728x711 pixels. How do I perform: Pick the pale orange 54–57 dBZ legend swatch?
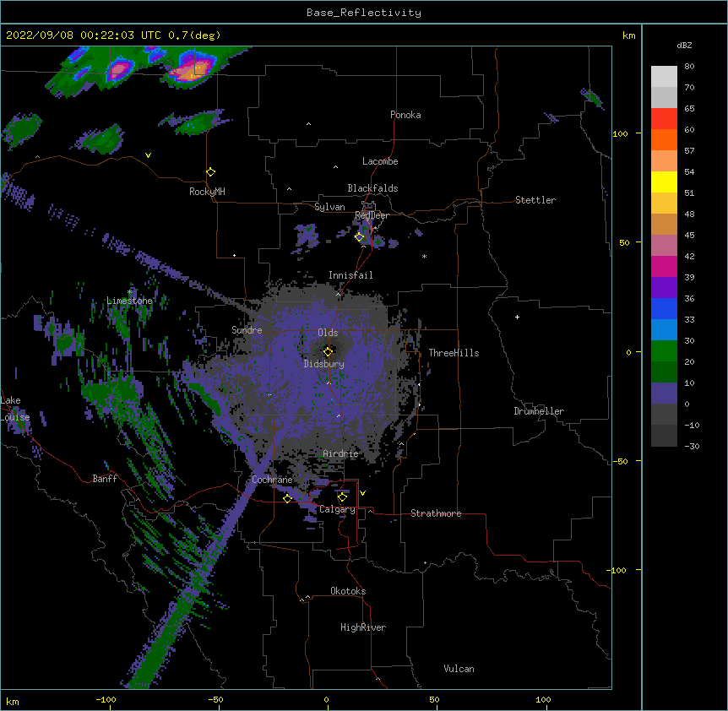point(664,160)
